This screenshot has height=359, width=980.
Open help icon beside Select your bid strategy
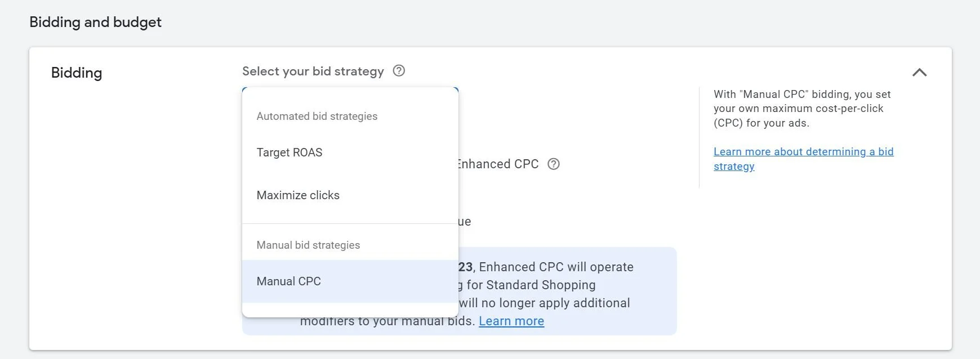(x=399, y=71)
